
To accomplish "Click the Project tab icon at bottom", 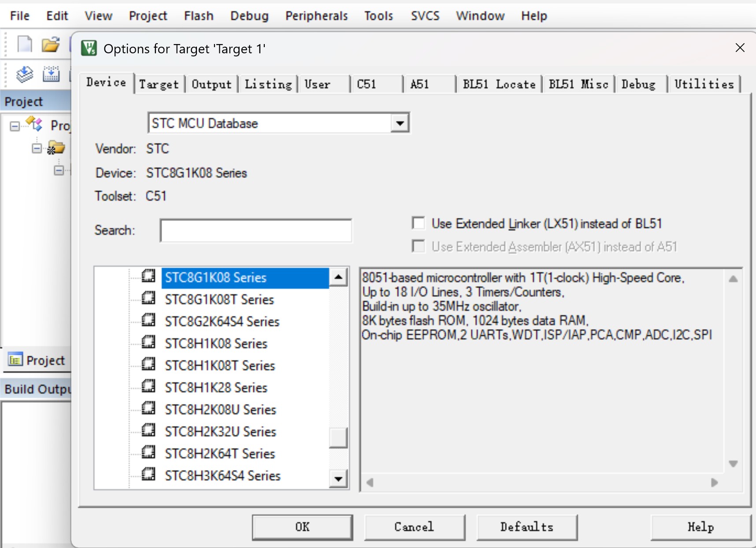I will point(15,360).
